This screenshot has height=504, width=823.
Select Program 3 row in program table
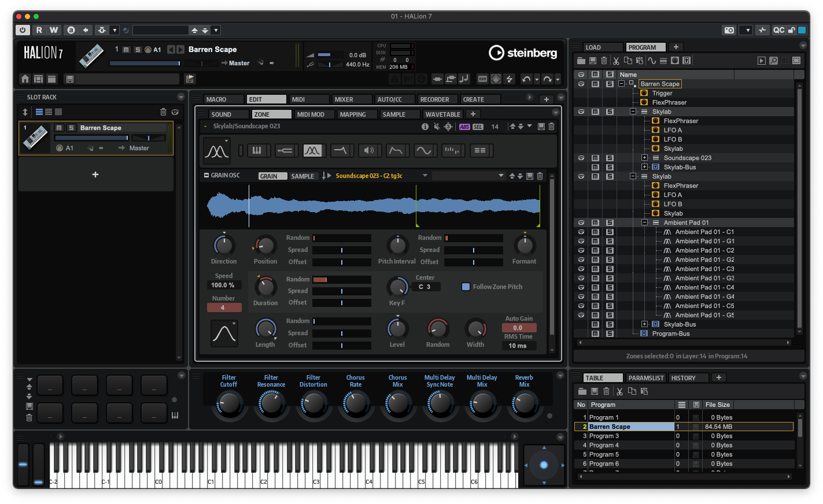tap(684, 436)
